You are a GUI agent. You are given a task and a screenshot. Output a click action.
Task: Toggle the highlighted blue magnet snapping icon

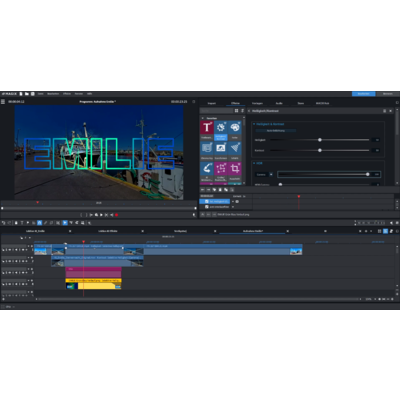coord(39,223)
